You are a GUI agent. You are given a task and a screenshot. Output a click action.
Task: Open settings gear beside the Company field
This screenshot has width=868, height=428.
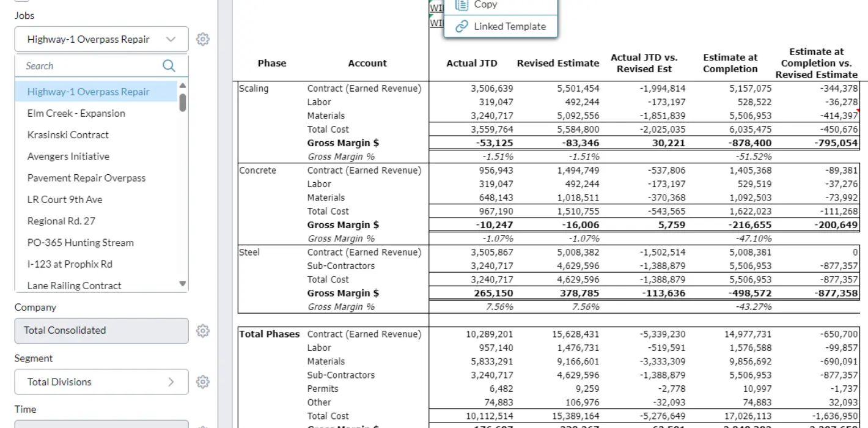pos(203,331)
